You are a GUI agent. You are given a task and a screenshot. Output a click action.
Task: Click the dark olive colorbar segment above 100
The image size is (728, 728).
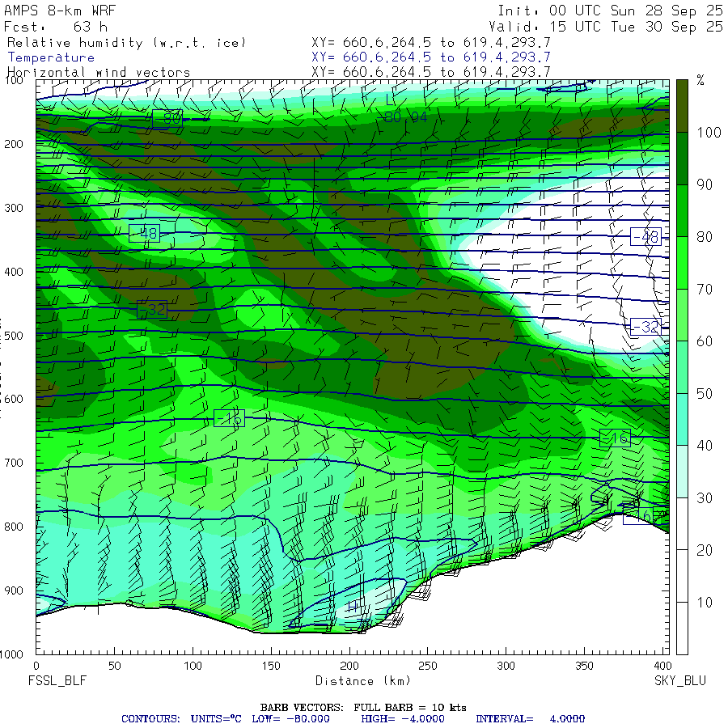(682, 106)
